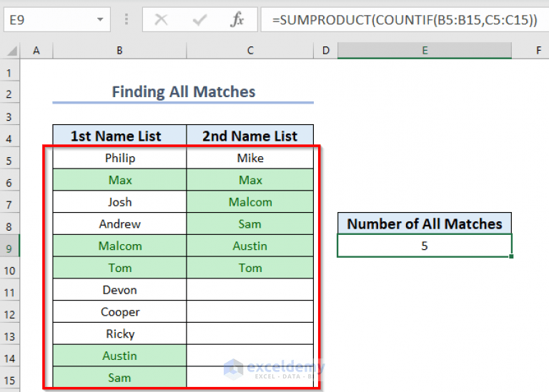Select Max in the 1st Name List

(119, 180)
